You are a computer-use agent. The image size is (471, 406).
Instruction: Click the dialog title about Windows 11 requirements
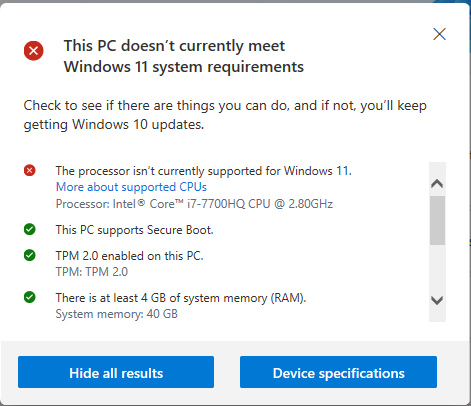[x=184, y=56]
